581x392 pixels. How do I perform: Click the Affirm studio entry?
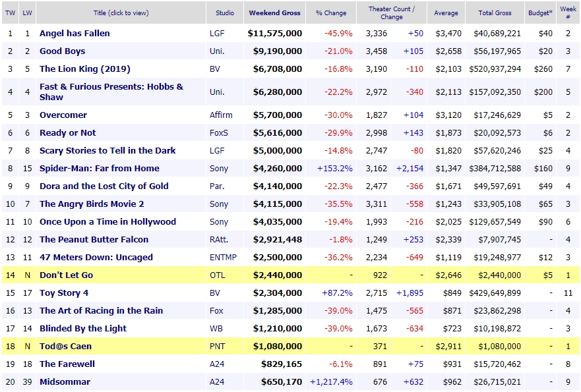point(221,115)
